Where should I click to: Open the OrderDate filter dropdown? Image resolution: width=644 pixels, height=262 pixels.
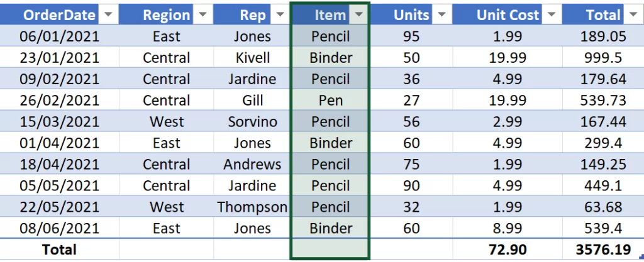(x=108, y=14)
